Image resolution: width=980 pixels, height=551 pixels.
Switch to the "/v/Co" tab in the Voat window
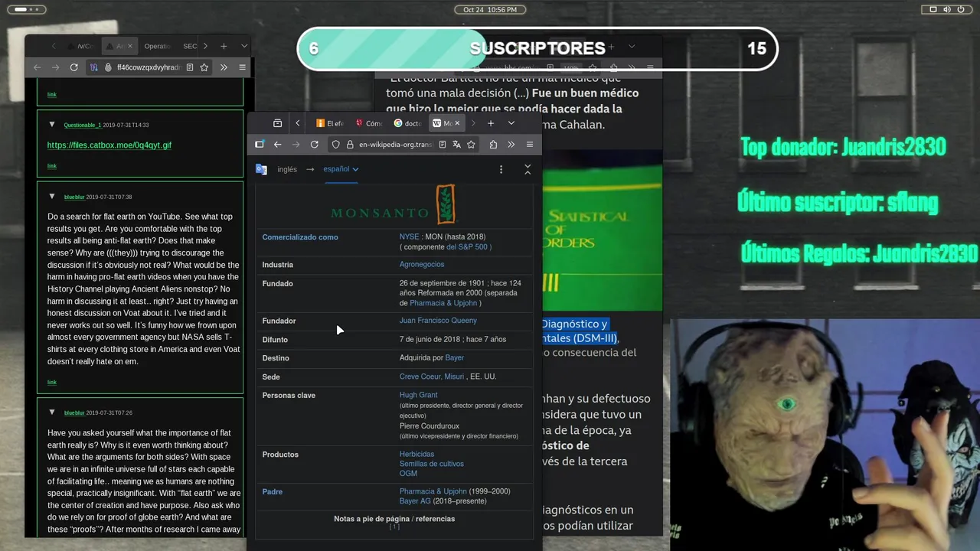pyautogui.click(x=81, y=46)
